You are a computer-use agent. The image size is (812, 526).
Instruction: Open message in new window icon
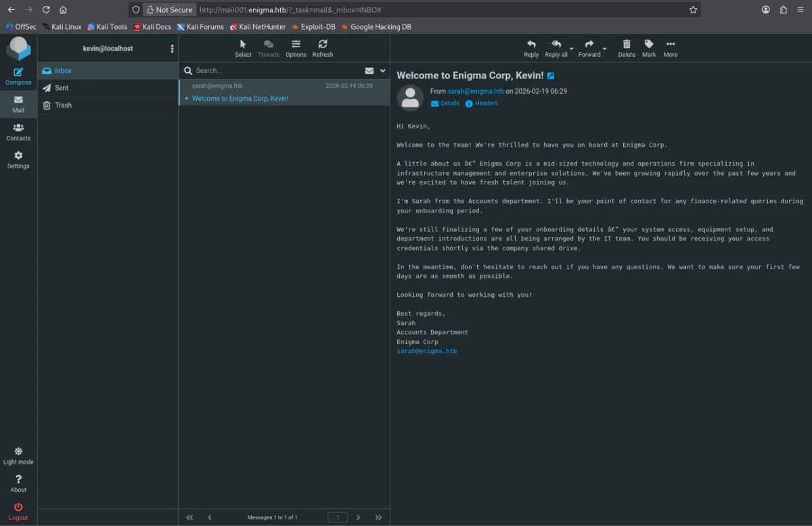point(551,76)
